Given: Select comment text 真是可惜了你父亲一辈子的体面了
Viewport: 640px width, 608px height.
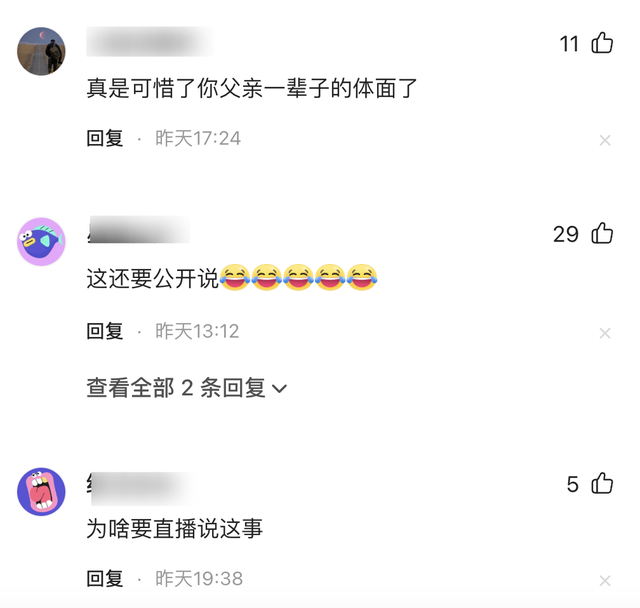Looking at the screenshot, I should 252,88.
